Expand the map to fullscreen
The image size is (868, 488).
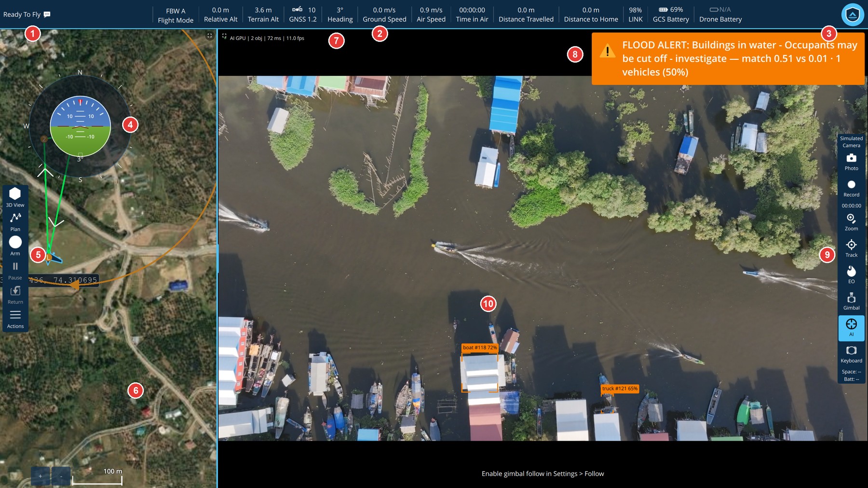tap(209, 36)
